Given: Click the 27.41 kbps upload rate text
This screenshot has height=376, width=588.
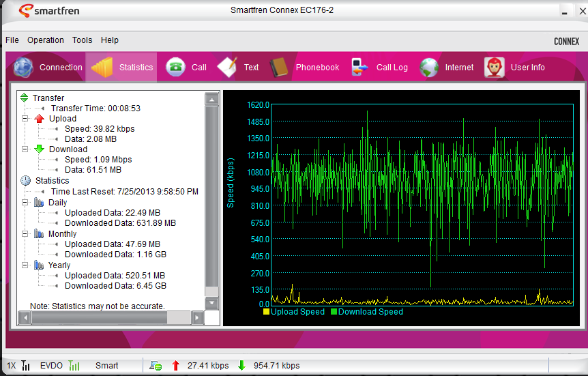Looking at the screenshot, I should [x=208, y=366].
